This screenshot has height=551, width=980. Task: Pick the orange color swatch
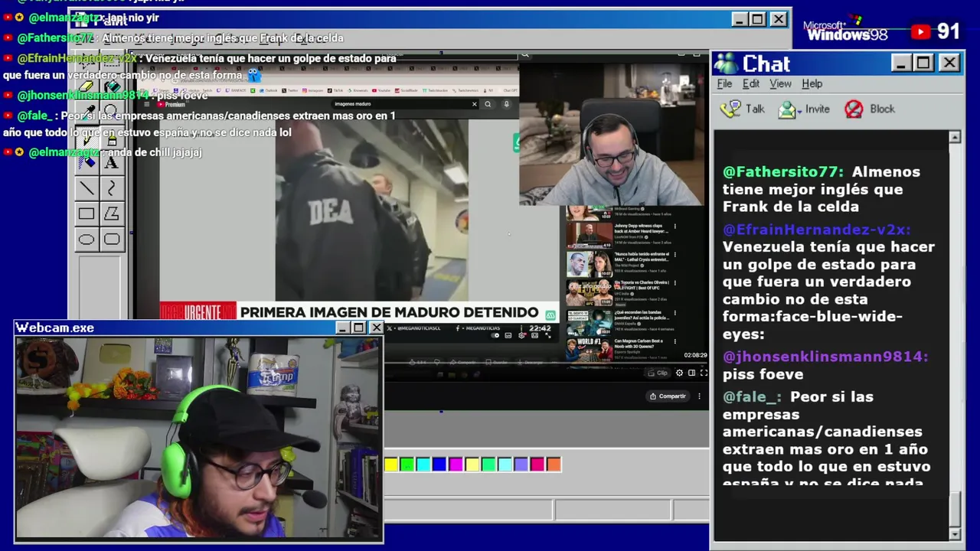click(x=554, y=464)
